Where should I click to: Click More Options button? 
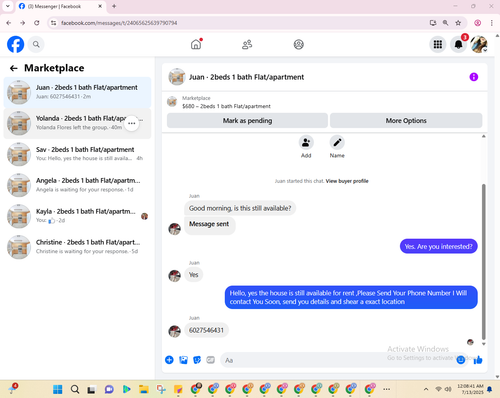click(x=406, y=121)
